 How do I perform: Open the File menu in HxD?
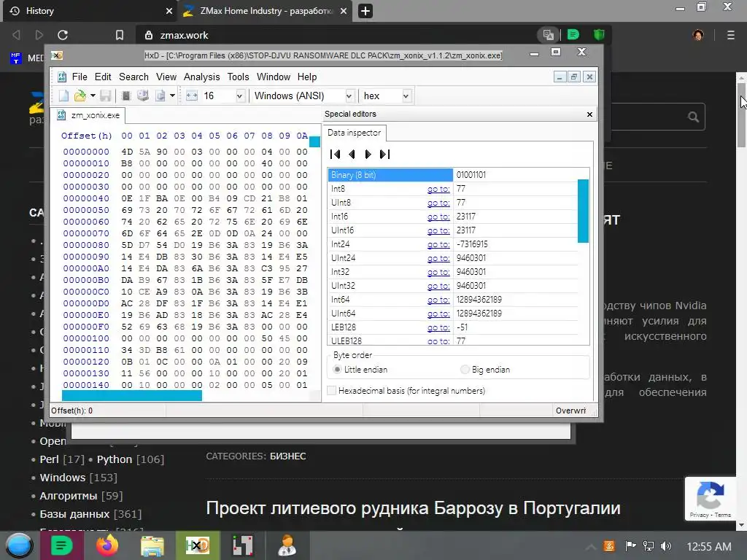coord(80,77)
